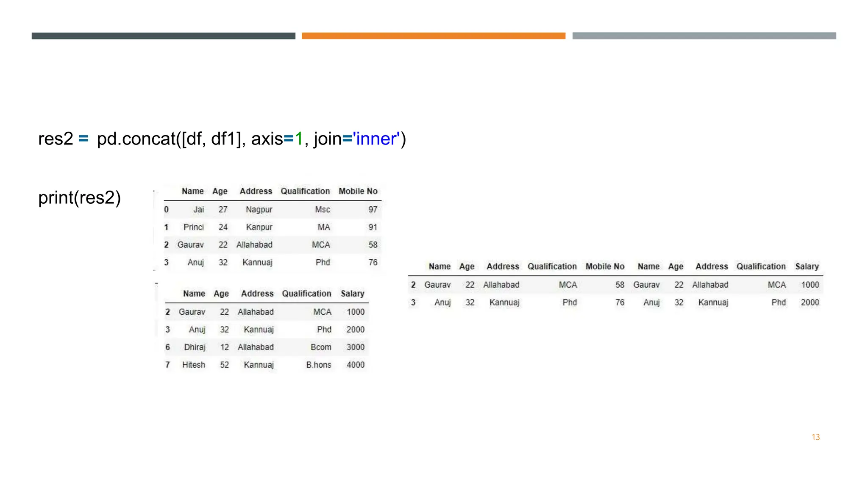Image resolution: width=868 pixels, height=488 pixels.
Task: Click 'Bcom' qualification cell
Action: tap(320, 347)
